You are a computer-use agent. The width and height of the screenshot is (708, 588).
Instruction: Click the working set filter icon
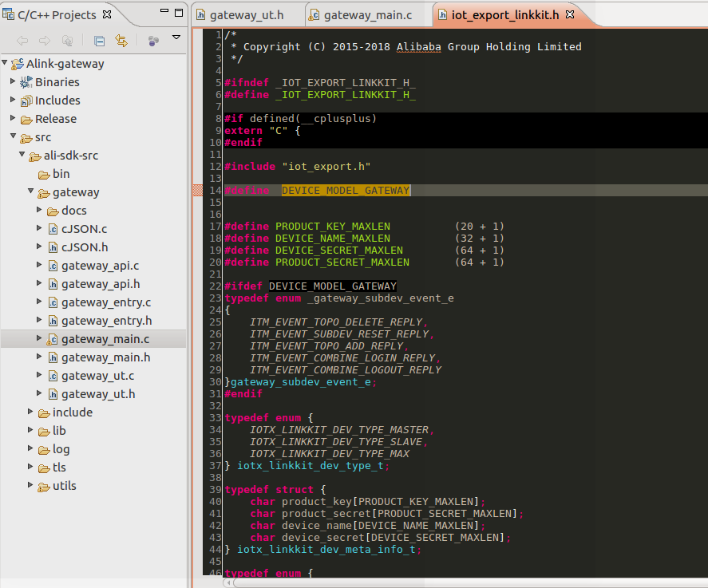tap(153, 41)
